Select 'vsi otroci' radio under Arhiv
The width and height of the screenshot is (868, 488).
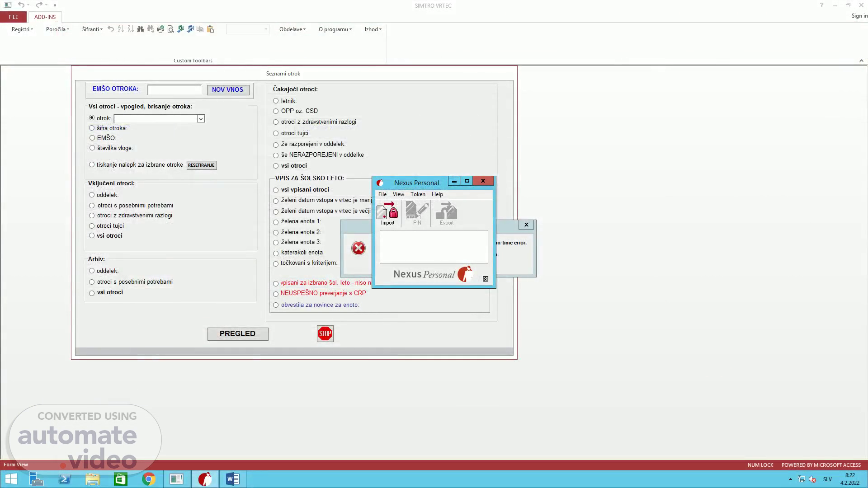pyautogui.click(x=92, y=293)
